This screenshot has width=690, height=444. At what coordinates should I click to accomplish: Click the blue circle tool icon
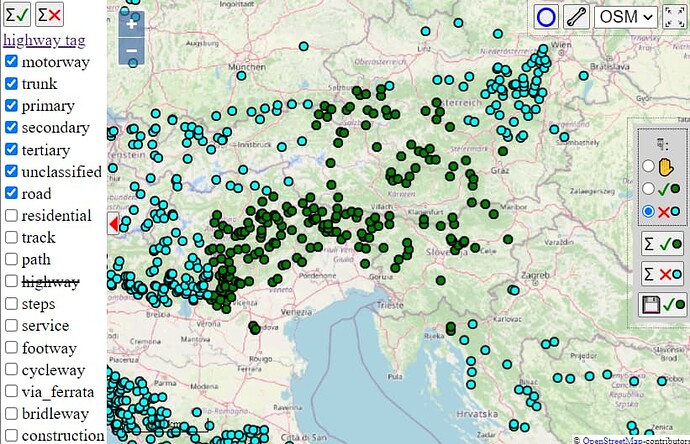545,16
